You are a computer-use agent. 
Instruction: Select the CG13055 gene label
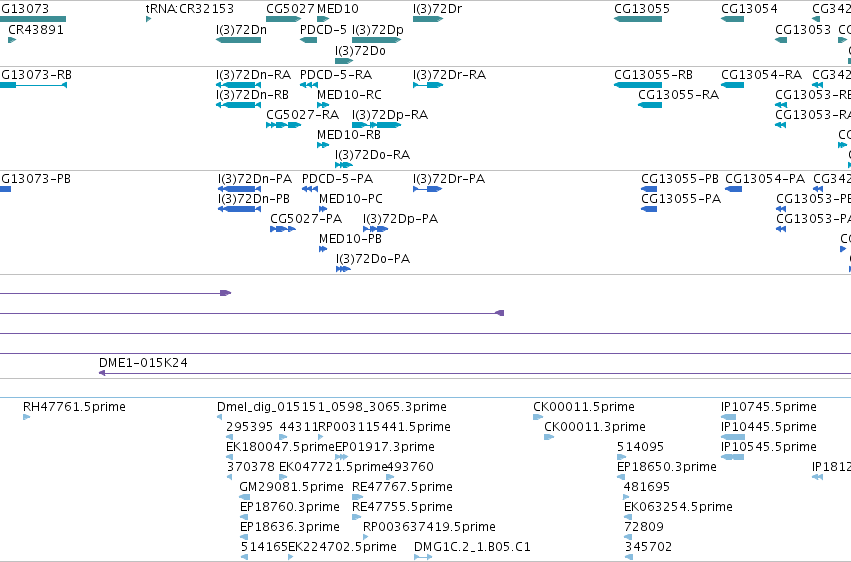[x=642, y=9]
